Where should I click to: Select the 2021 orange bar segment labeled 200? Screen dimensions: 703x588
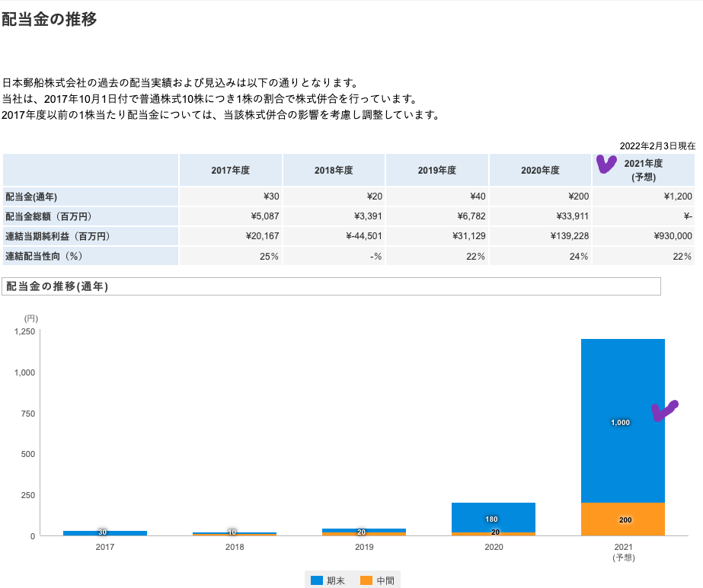pyautogui.click(x=623, y=519)
